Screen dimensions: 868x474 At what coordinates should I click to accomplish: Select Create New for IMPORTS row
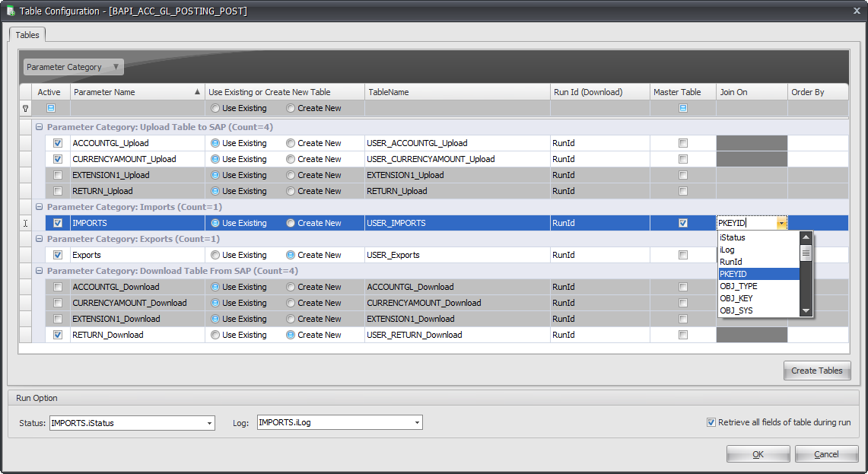point(290,223)
